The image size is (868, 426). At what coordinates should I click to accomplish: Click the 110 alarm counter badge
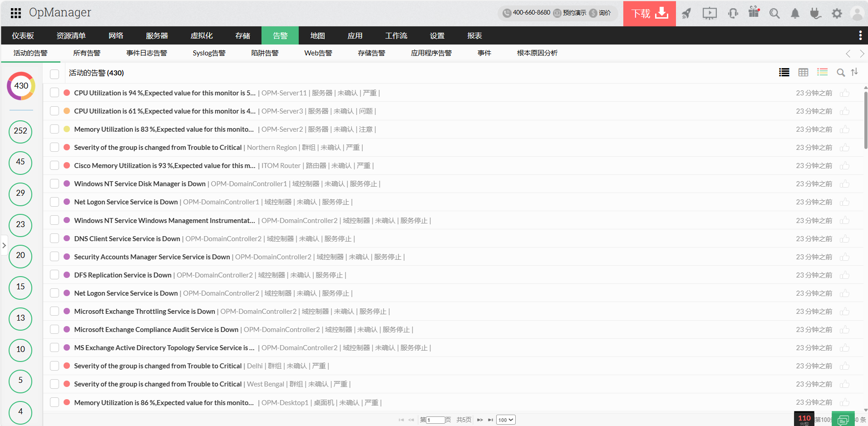click(804, 419)
